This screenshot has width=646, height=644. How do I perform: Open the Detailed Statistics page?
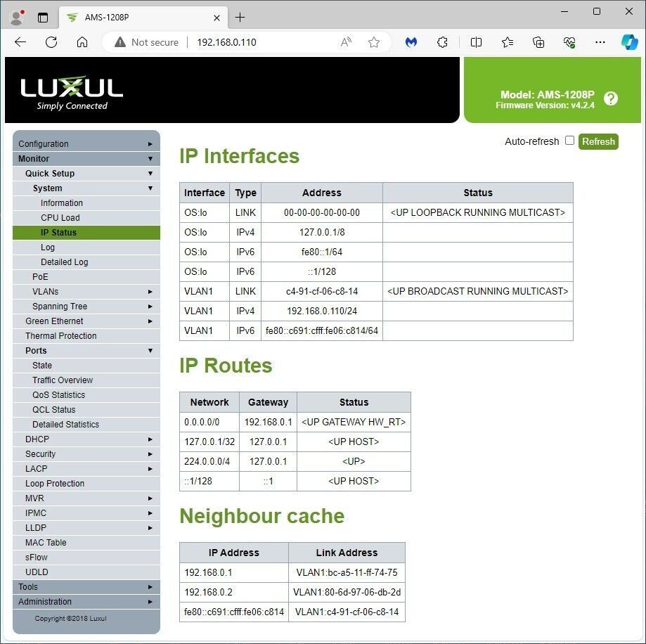click(86, 425)
